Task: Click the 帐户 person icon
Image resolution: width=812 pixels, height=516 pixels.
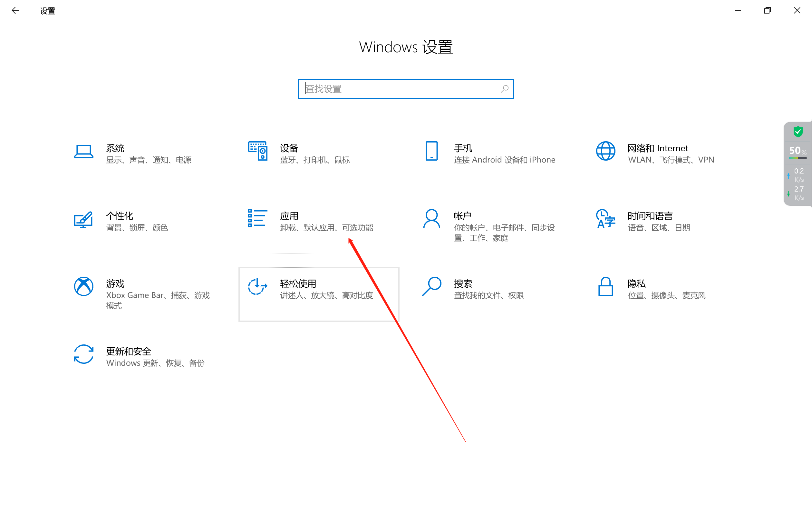Action: [x=432, y=219]
